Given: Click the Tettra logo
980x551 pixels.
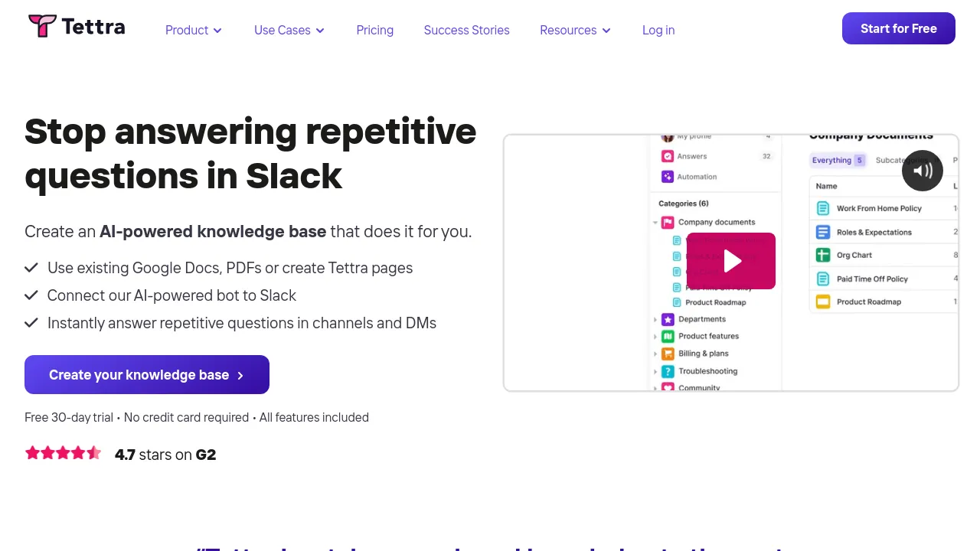Looking at the screenshot, I should point(77,27).
